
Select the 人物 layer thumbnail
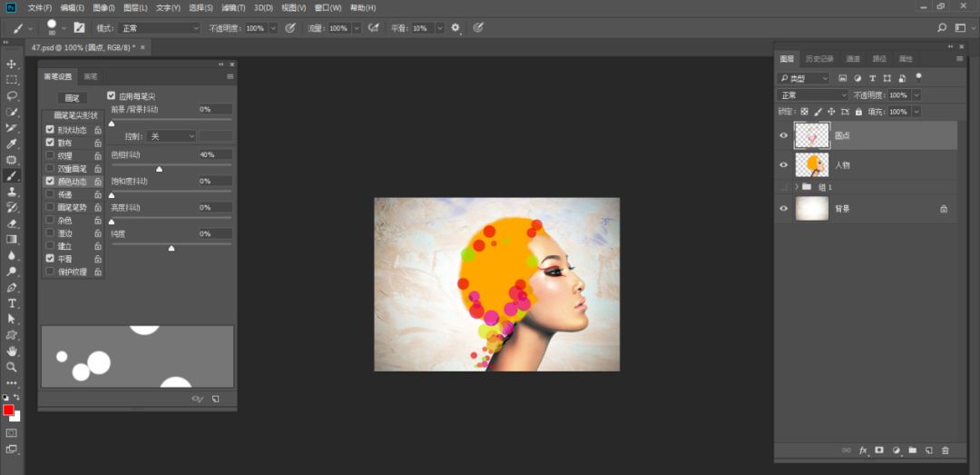click(x=812, y=165)
